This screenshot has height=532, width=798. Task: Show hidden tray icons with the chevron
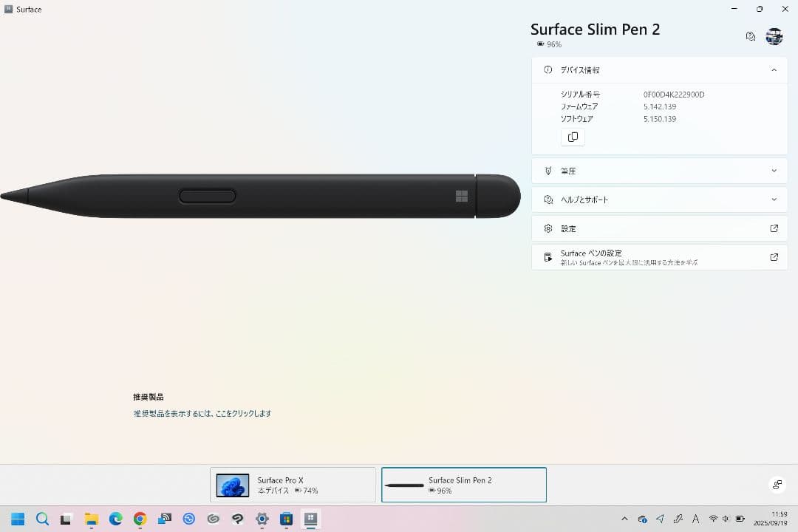tap(624, 519)
